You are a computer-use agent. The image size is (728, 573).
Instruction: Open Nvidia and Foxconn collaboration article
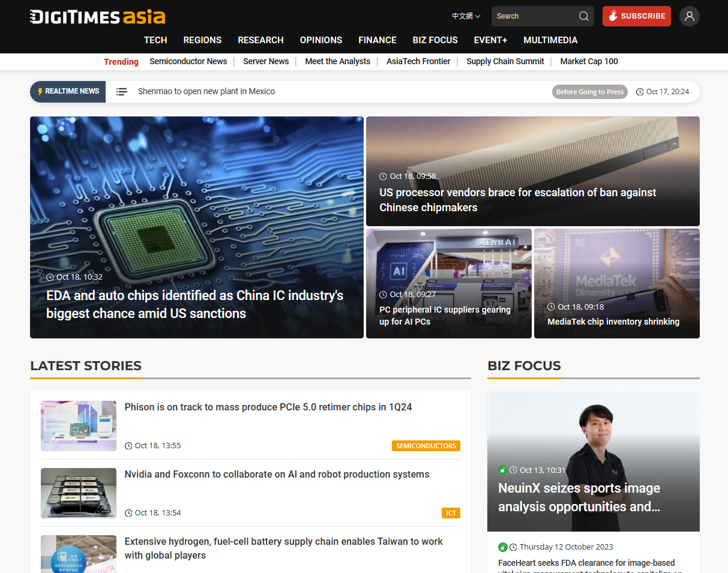click(x=277, y=474)
